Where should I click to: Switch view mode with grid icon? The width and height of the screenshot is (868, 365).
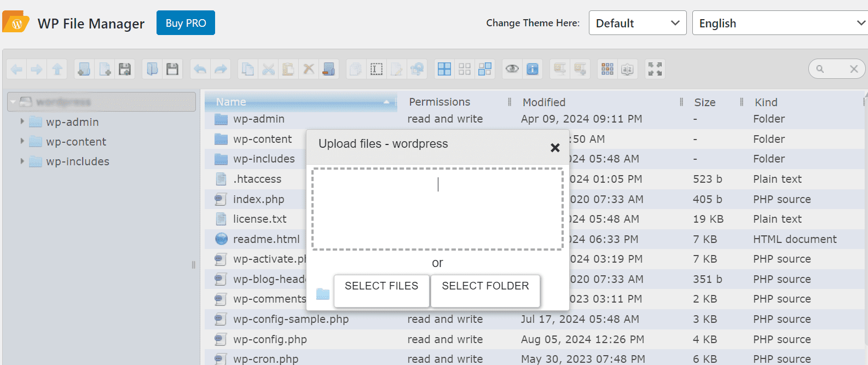[x=607, y=69]
